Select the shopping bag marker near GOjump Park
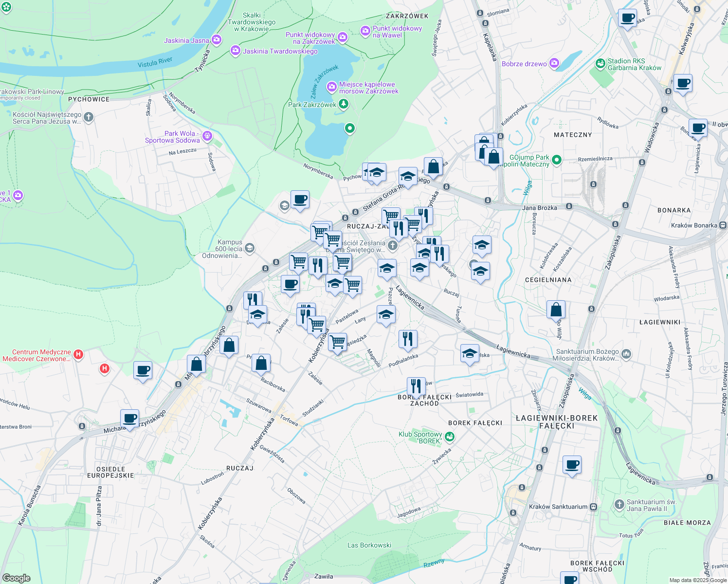Screen dimensions: 728x584 493,157
